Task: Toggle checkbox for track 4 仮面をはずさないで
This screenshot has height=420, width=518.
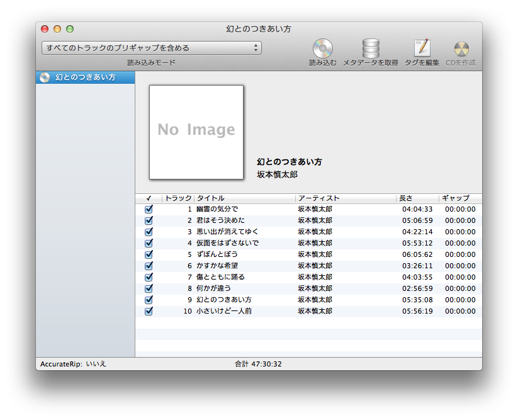Action: tap(149, 243)
